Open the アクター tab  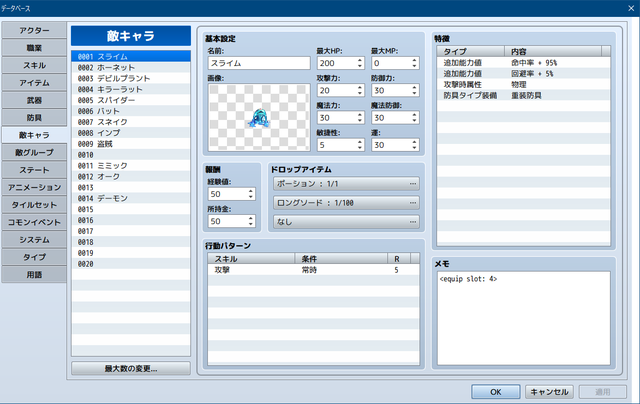point(34,31)
